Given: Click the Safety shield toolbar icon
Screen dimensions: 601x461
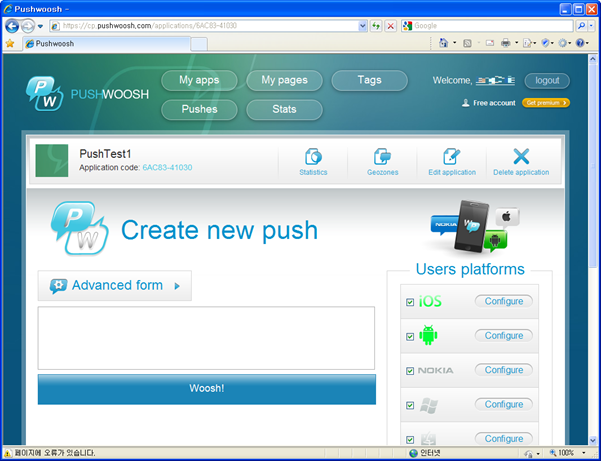Looking at the screenshot, I should tap(545, 43).
